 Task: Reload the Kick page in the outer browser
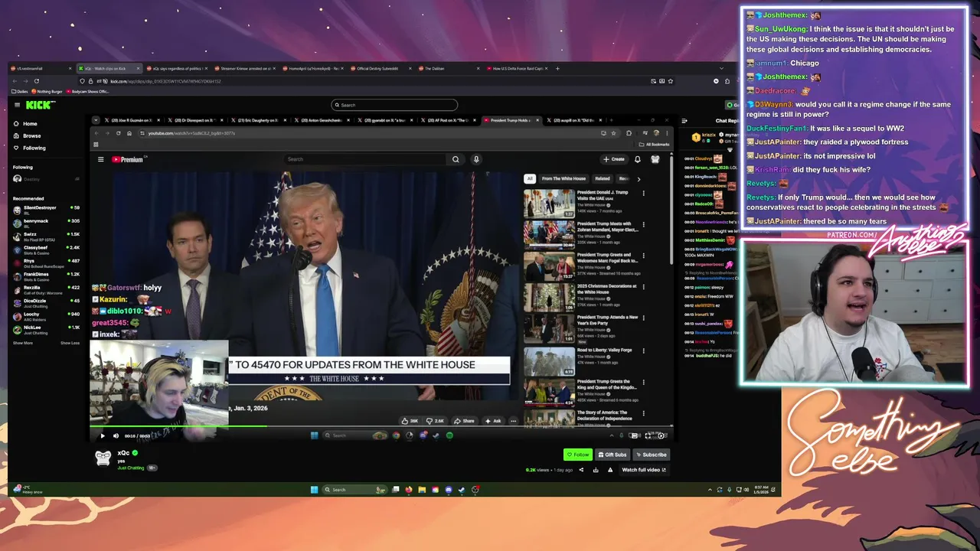click(36, 81)
